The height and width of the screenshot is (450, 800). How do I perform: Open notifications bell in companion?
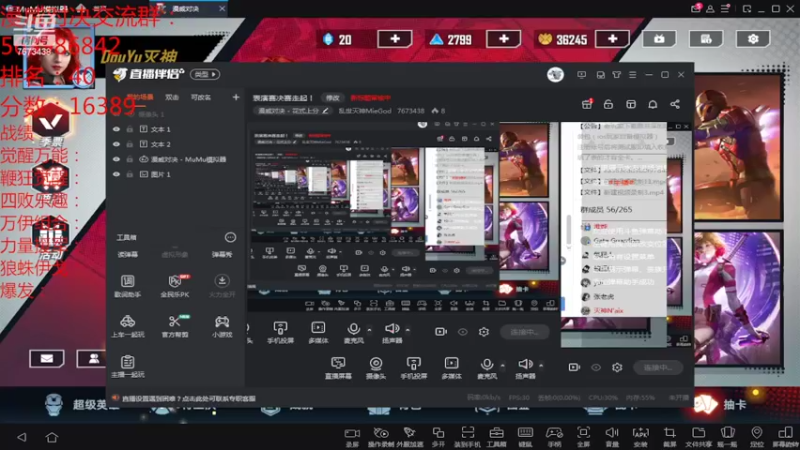click(653, 104)
